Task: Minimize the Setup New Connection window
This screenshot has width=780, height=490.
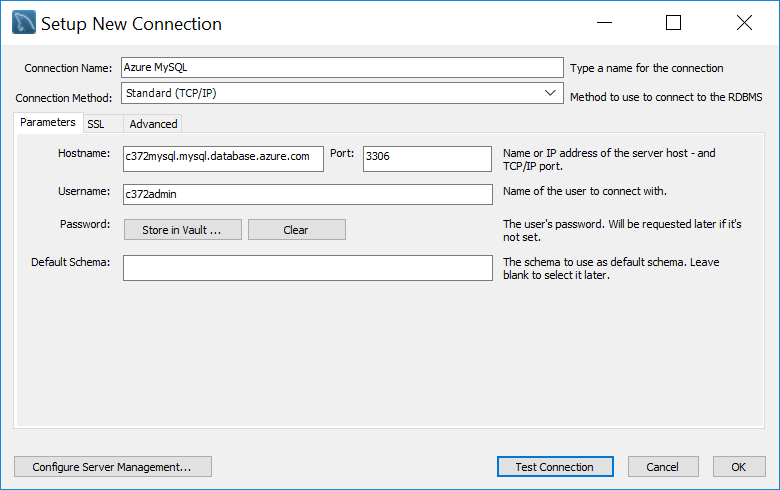Action: pos(604,22)
